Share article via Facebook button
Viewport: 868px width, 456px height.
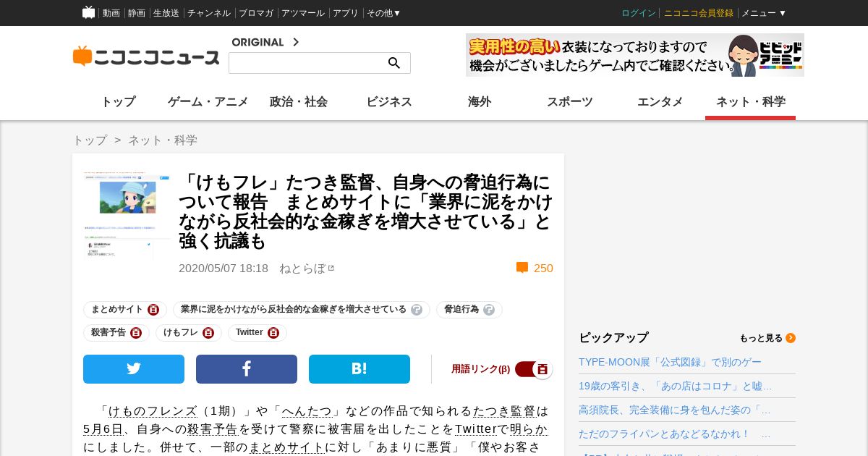(x=247, y=369)
